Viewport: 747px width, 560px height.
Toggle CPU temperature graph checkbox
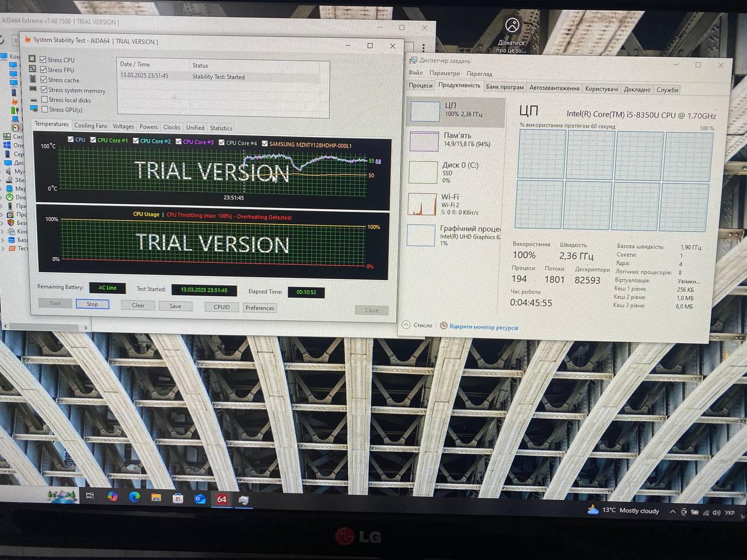click(x=71, y=139)
